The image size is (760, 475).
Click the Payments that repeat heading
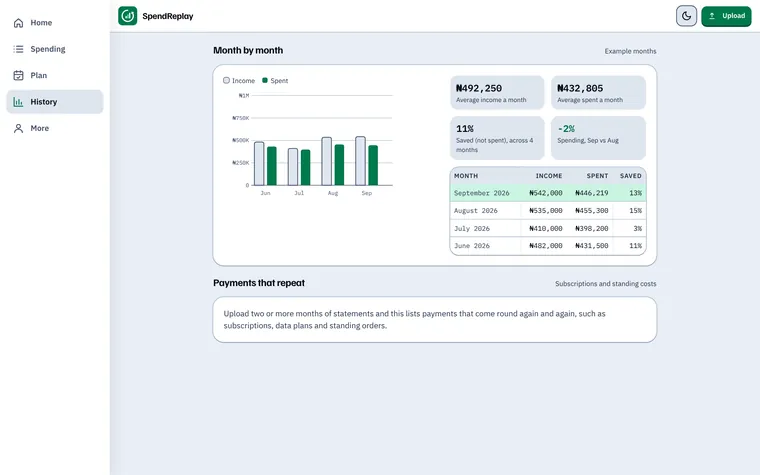click(259, 283)
